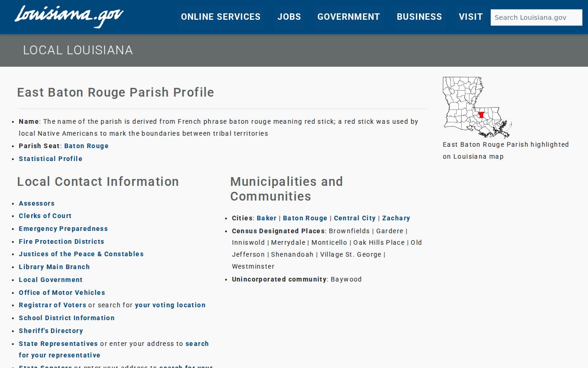Open the Baton Rouge parish seat link
Viewport: 588px width, 368px height.
pyautogui.click(x=86, y=146)
